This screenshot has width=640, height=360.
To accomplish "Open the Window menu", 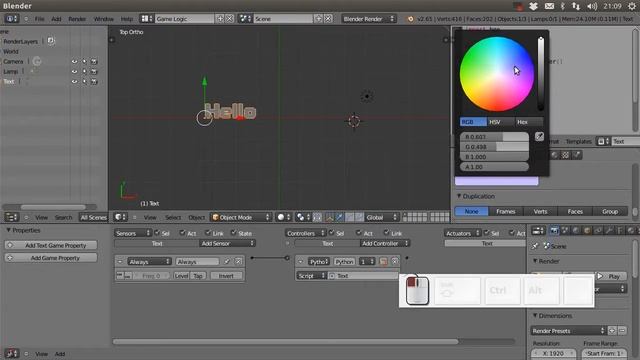I will point(104,19).
